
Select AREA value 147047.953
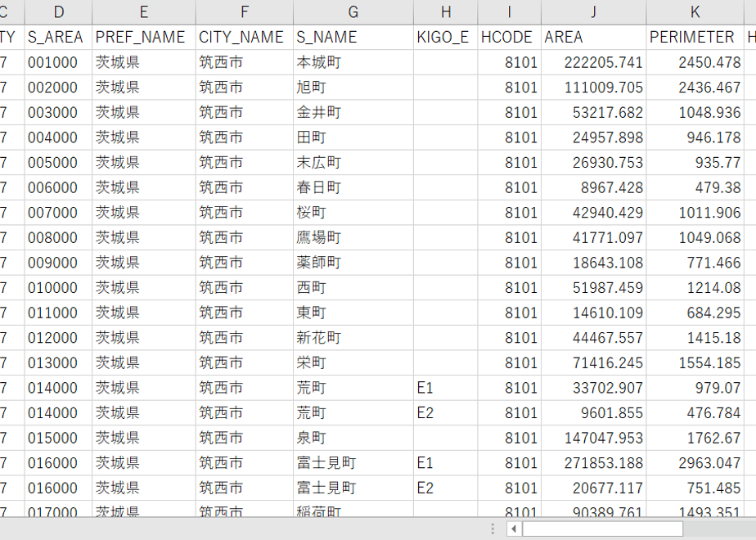click(593, 438)
